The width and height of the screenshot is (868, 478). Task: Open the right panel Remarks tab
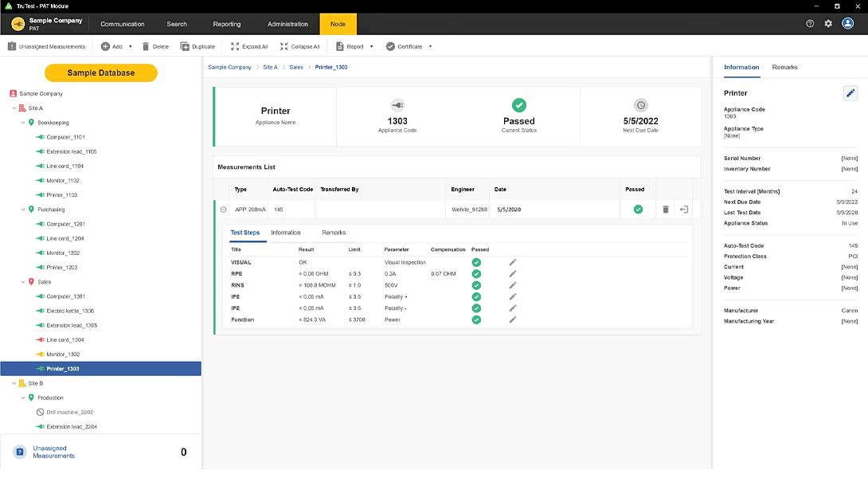click(x=784, y=67)
